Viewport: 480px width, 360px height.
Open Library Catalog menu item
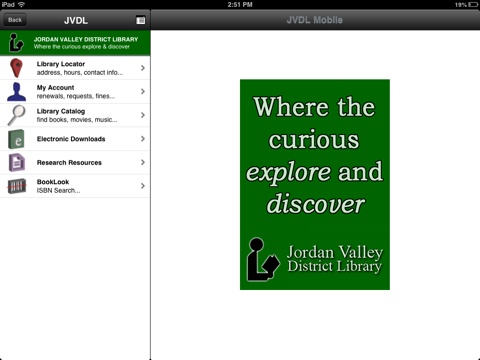point(75,115)
